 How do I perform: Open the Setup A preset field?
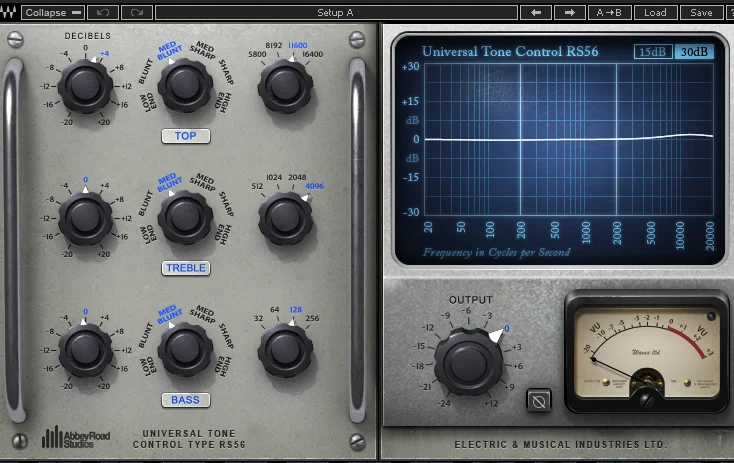336,13
